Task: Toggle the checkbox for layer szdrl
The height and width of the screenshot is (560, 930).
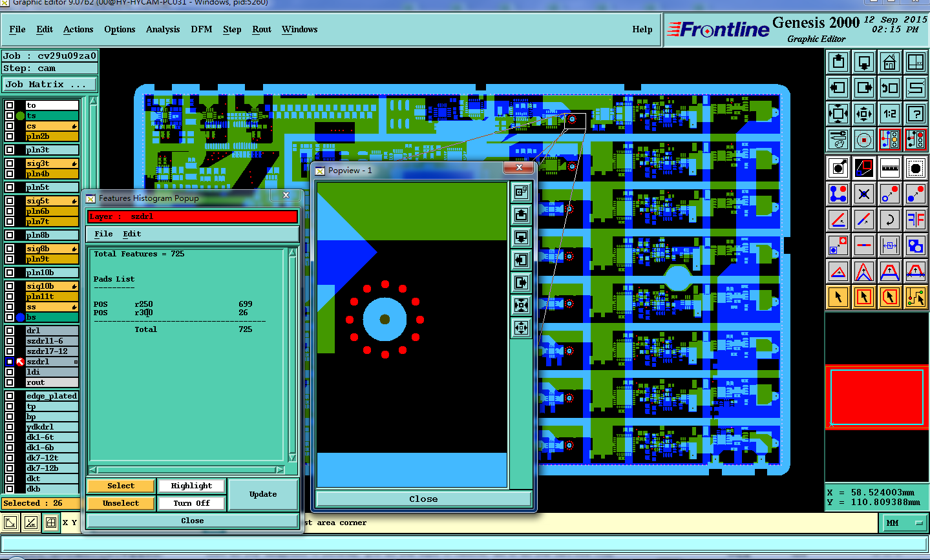Action: point(10,362)
